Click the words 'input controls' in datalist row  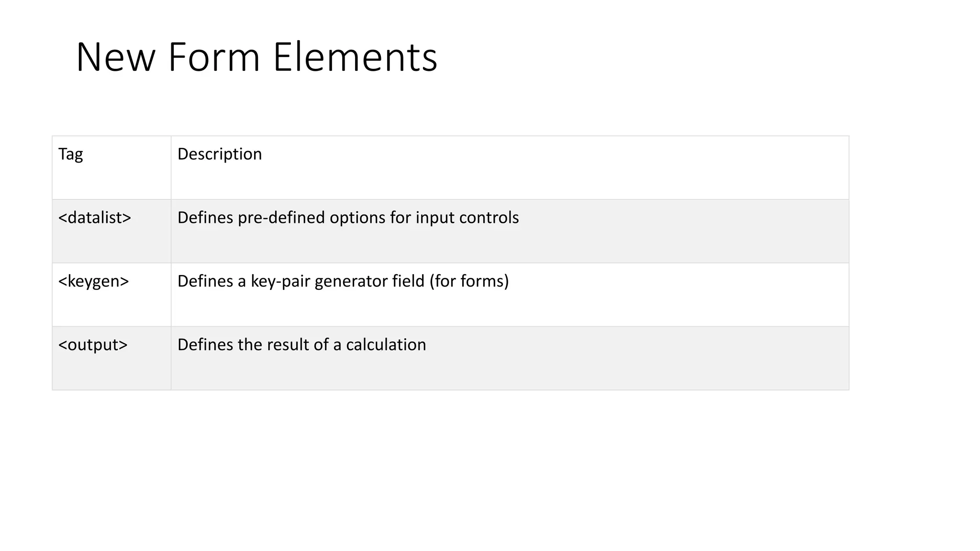(x=467, y=218)
